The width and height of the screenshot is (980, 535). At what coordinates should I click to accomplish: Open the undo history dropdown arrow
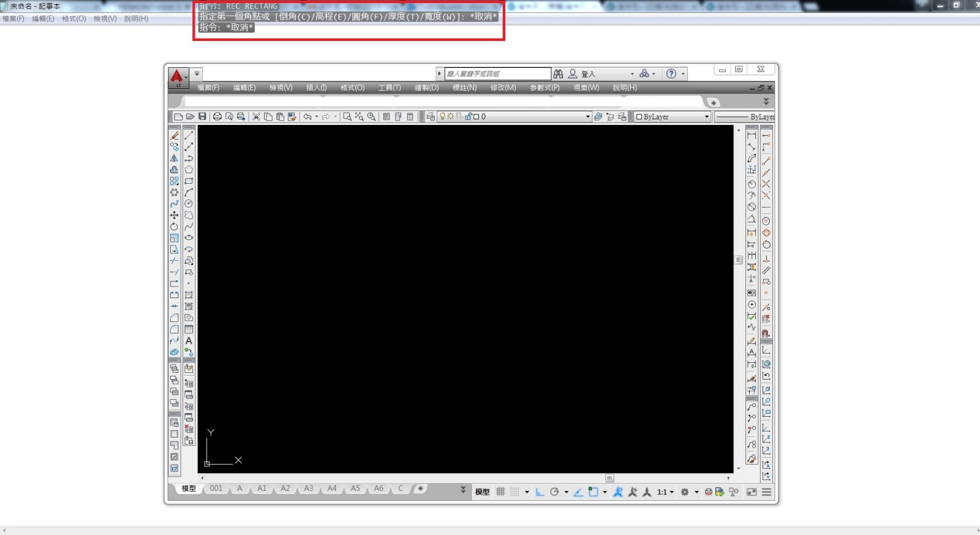click(317, 116)
